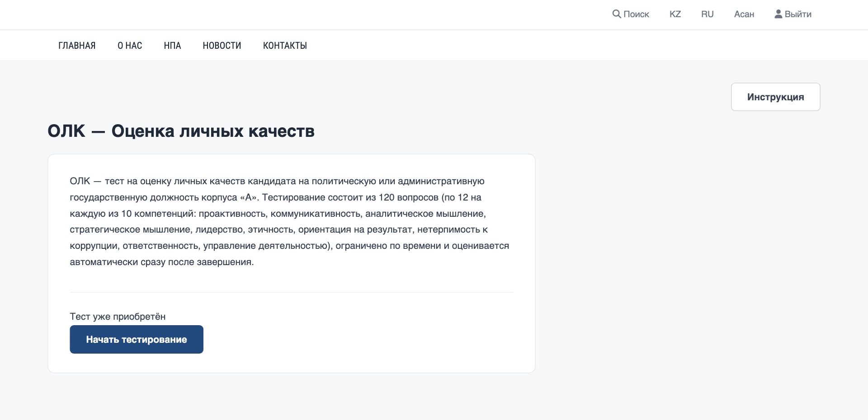868x420 pixels.
Task: Open the НПА menu item
Action: (x=172, y=46)
